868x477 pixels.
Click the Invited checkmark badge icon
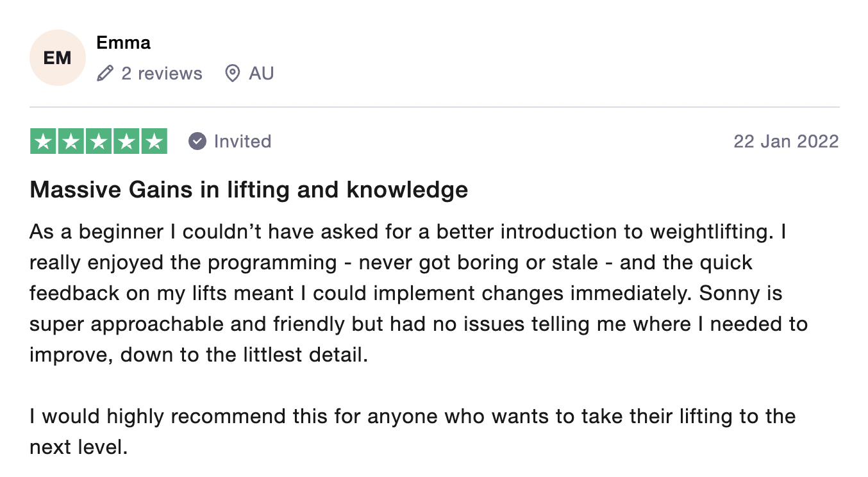(197, 141)
